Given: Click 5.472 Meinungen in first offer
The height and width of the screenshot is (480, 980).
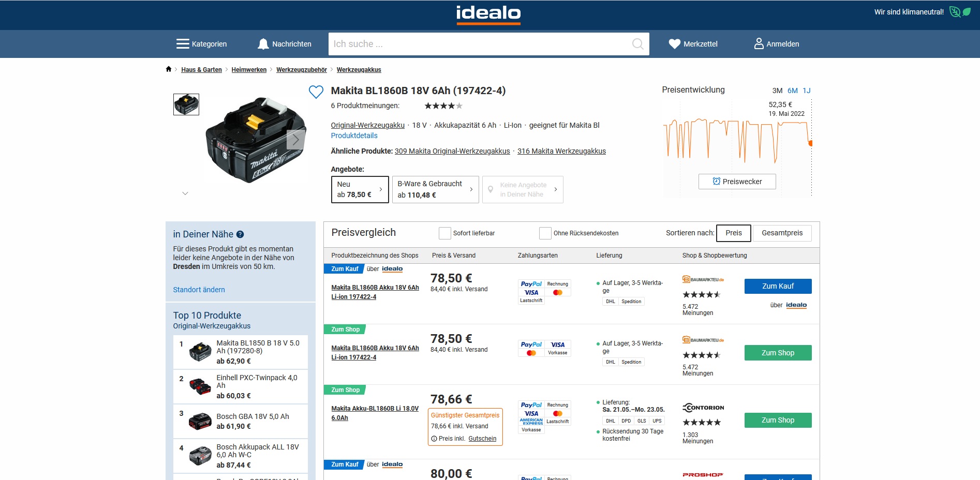Looking at the screenshot, I should [697, 310].
